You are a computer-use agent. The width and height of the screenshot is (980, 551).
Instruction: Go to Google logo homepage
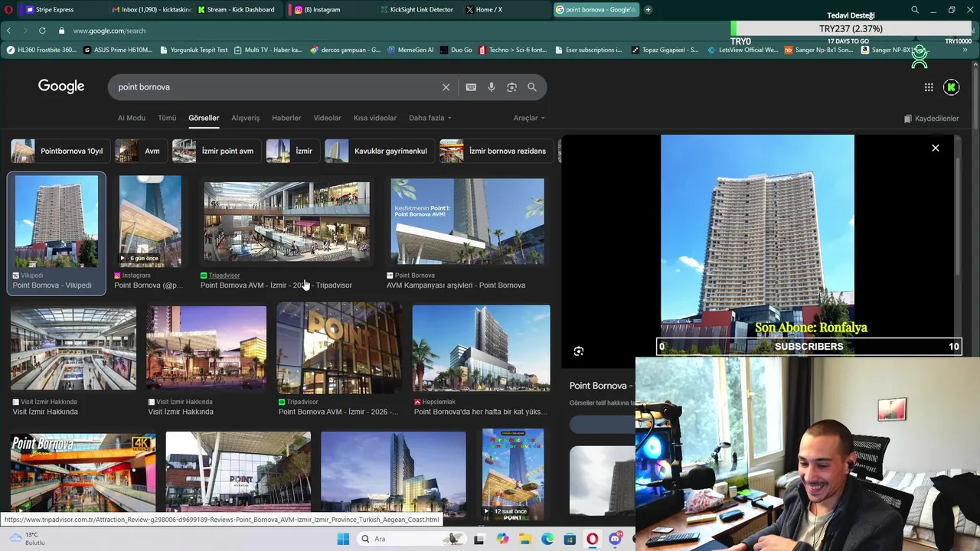click(x=61, y=86)
